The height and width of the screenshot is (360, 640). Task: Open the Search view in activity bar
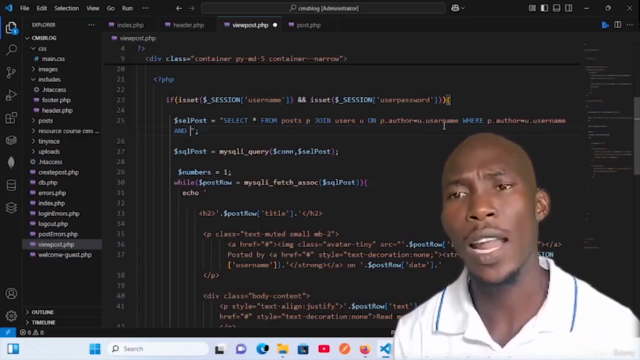click(x=11, y=50)
